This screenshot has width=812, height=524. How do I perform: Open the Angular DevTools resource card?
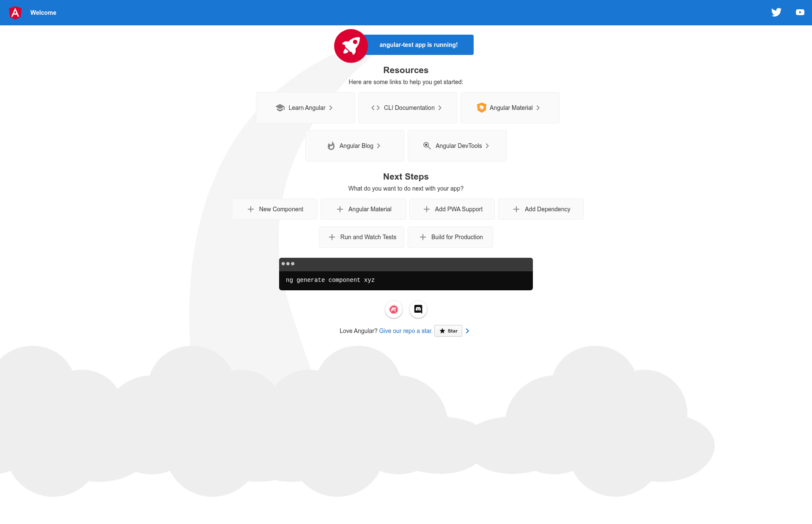[x=457, y=146]
